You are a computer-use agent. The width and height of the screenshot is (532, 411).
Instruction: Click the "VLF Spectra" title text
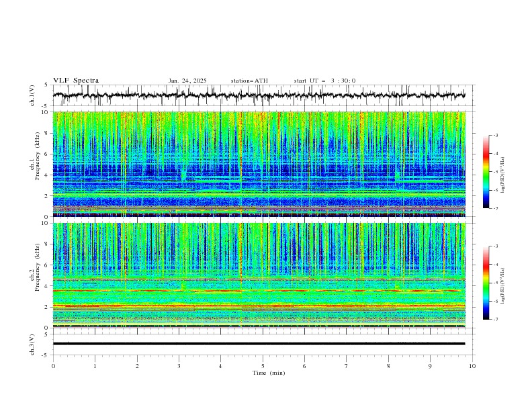tap(76, 81)
